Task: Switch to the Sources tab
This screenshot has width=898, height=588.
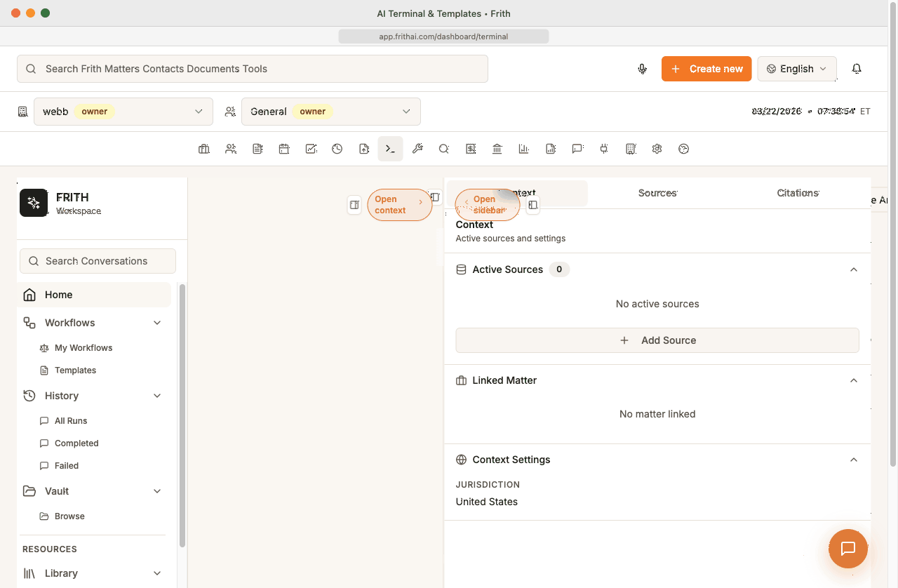Action: 657,192
